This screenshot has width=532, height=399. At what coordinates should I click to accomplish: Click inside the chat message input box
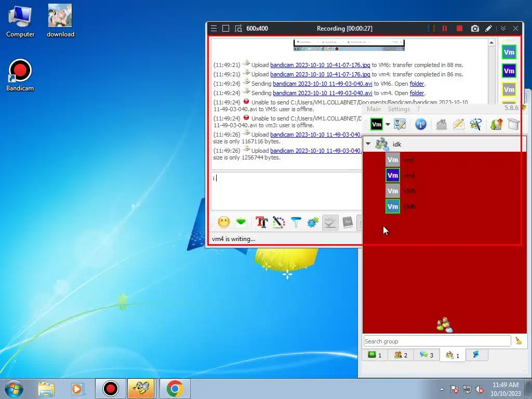tap(287, 191)
